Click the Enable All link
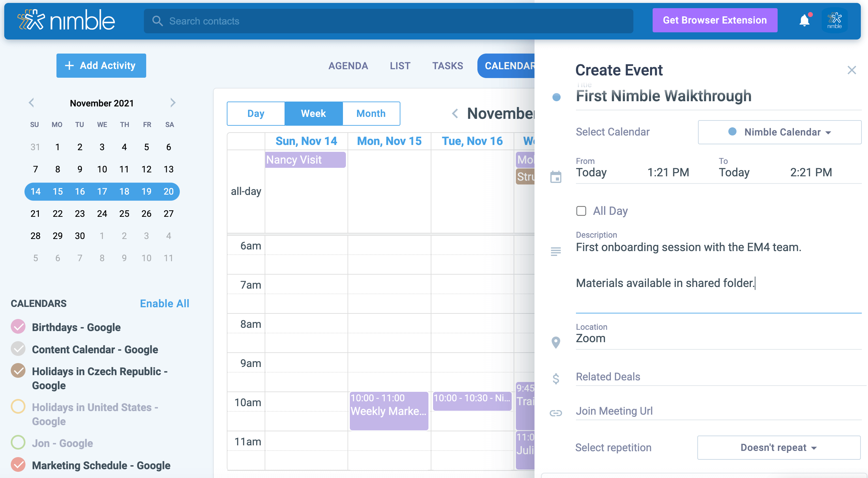The image size is (868, 478). click(x=164, y=303)
